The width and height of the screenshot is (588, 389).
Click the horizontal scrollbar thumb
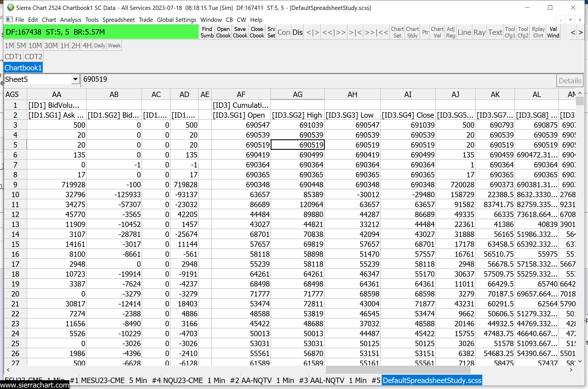coord(398,370)
